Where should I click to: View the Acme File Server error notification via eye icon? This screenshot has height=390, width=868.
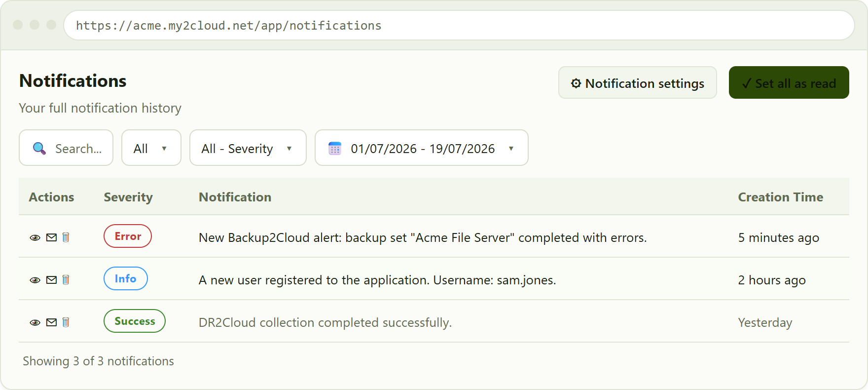35,238
